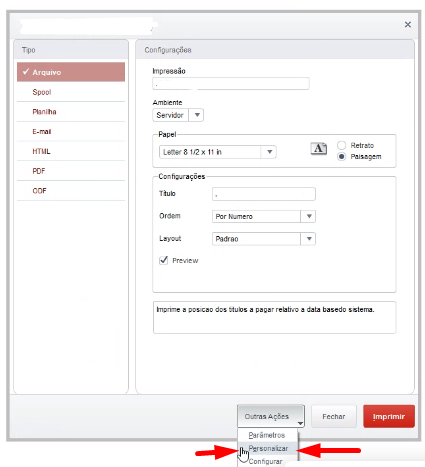The height and width of the screenshot is (467, 425).
Task: Choose Configurar from the menu
Action: 267,461
